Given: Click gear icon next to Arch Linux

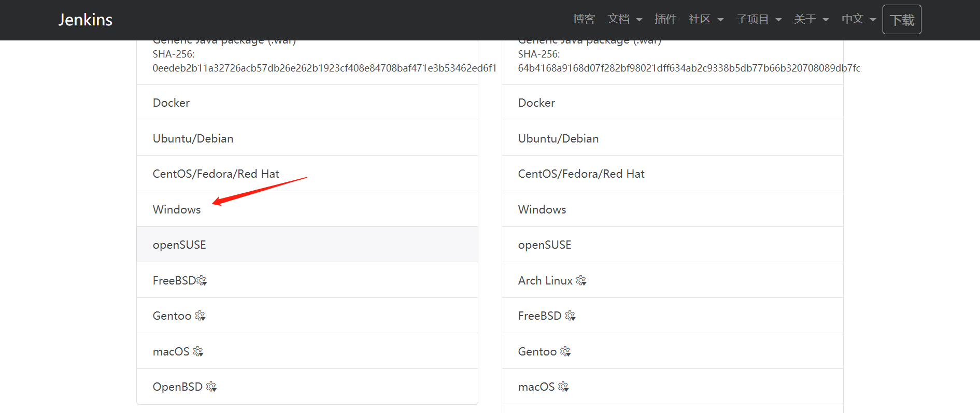Looking at the screenshot, I should pyautogui.click(x=581, y=280).
